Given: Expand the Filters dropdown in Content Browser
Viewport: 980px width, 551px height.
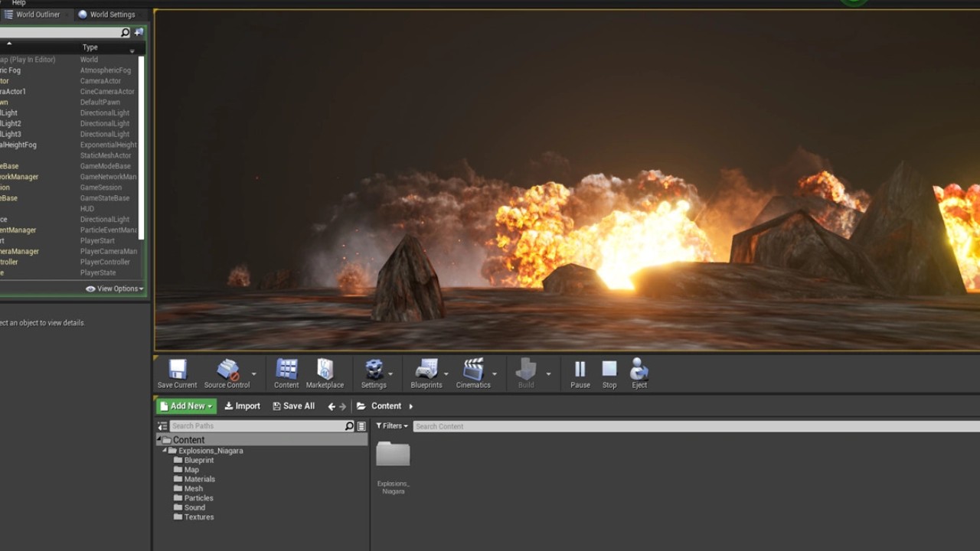Looking at the screenshot, I should (x=392, y=426).
